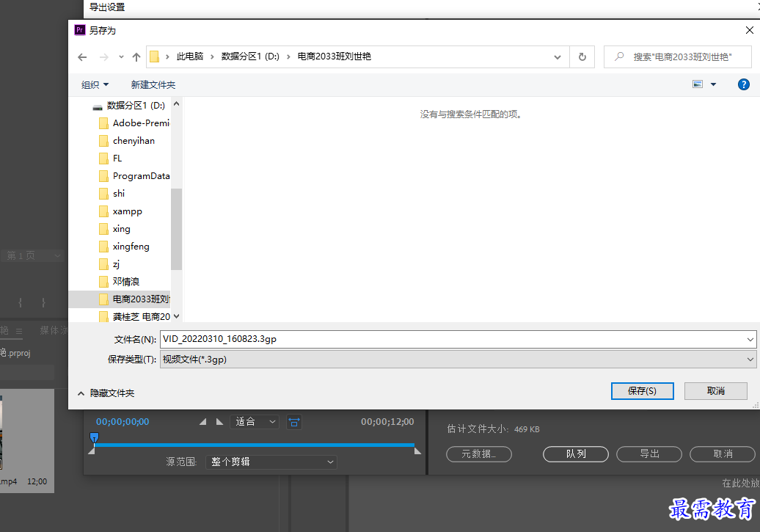Click the search box for 电商2033班刘世艳

pos(678,57)
